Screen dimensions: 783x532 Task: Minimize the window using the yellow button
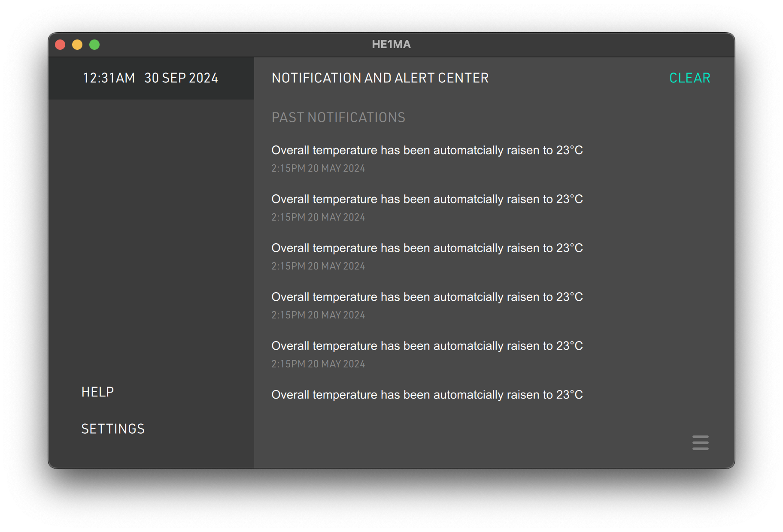click(77, 45)
